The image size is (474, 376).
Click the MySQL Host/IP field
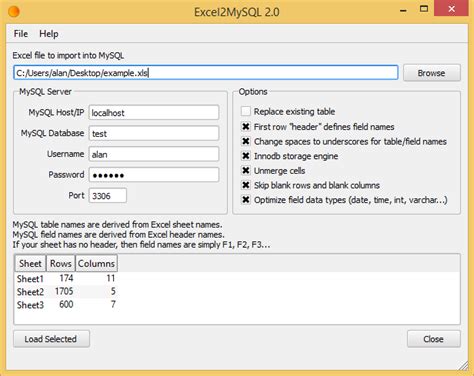[154, 113]
